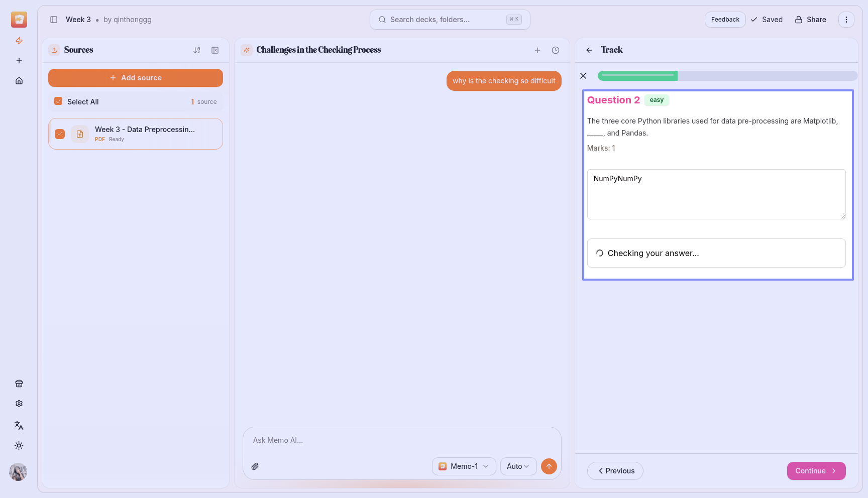Expand the Memo-1 model dropdown

[x=464, y=466]
